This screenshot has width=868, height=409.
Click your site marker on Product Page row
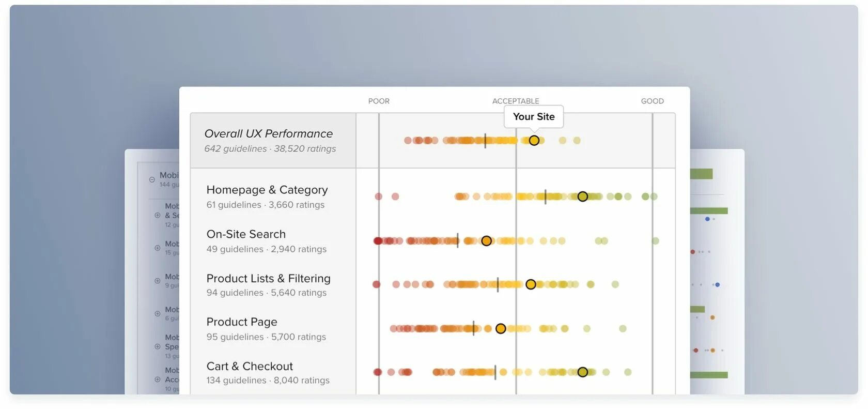[x=500, y=329]
